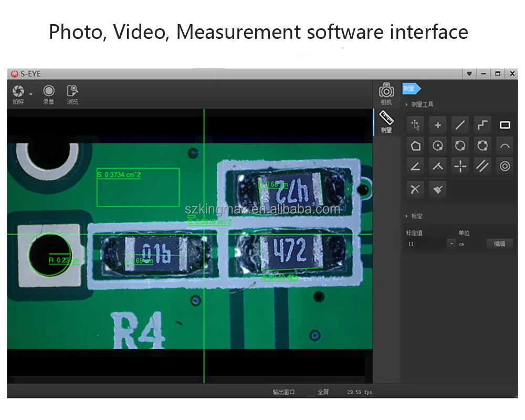Open the 标定值 calibration value dropdown

coord(451,244)
